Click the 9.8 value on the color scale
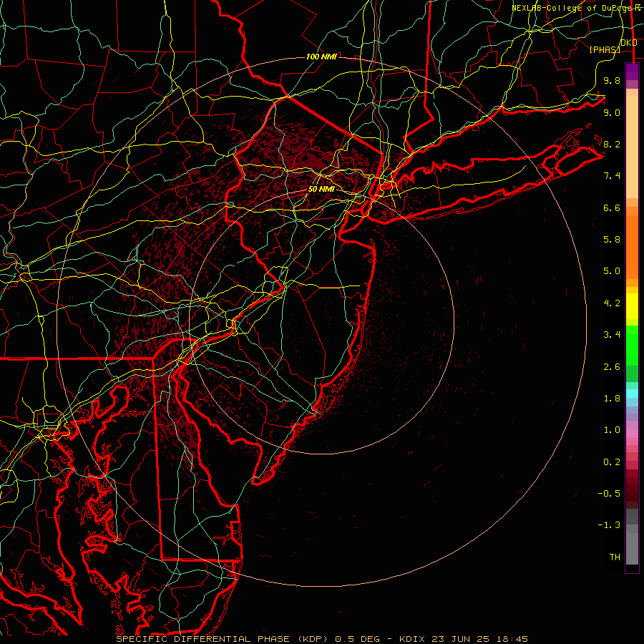The width and height of the screenshot is (644, 644). point(612,80)
